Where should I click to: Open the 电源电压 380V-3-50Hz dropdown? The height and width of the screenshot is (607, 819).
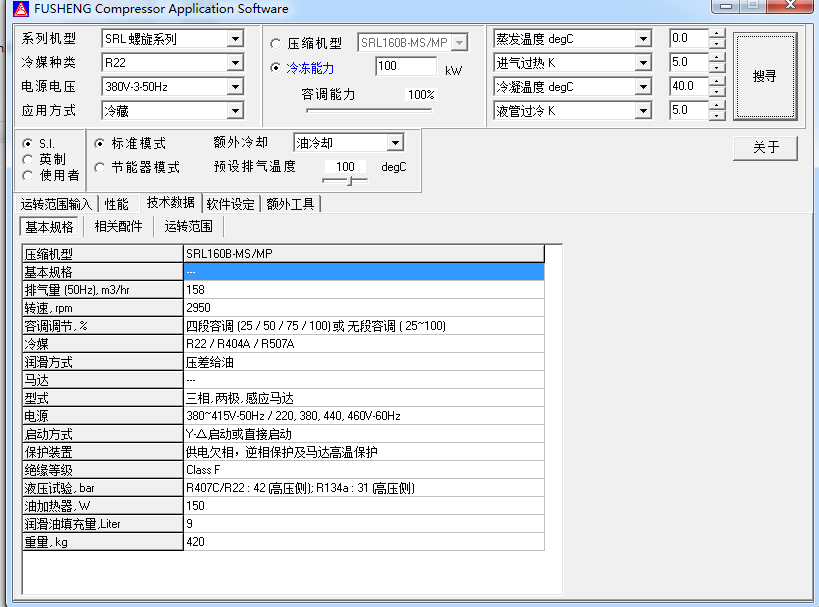(236, 87)
